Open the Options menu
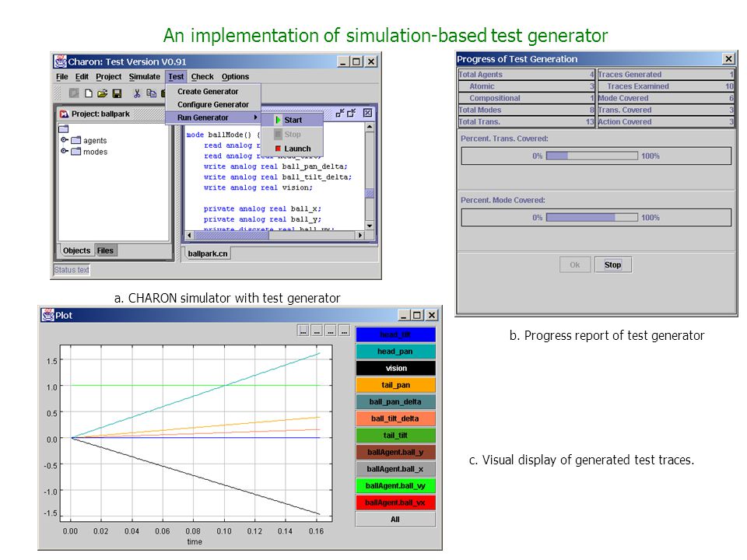 coord(235,77)
